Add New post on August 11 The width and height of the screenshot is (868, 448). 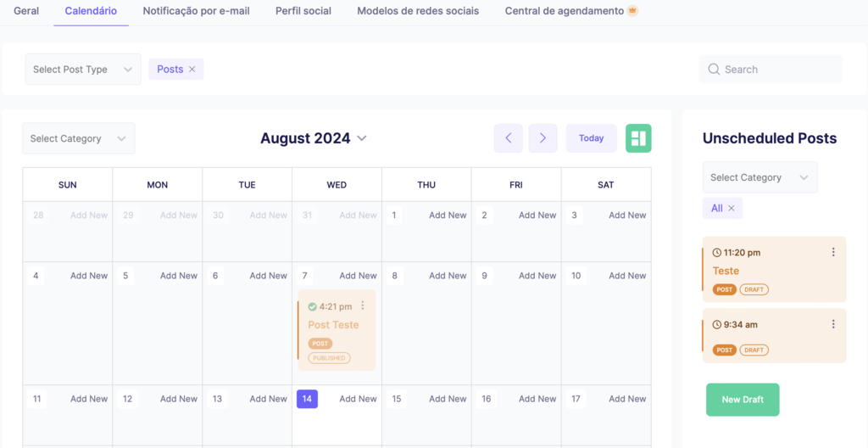pos(89,399)
